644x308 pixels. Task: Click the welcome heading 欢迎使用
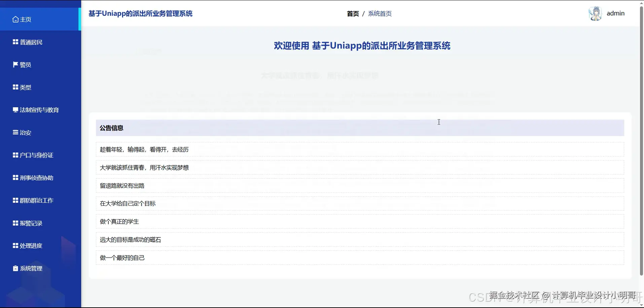click(x=362, y=46)
